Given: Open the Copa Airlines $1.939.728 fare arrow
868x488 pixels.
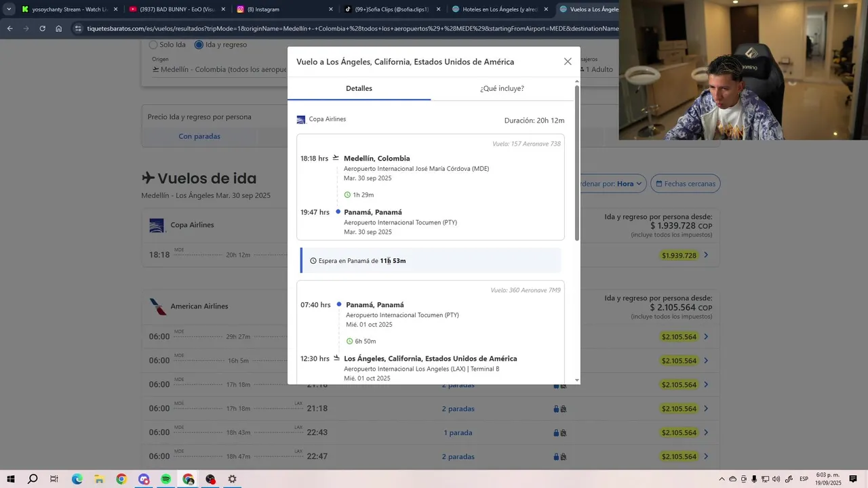Looking at the screenshot, I should (x=706, y=256).
